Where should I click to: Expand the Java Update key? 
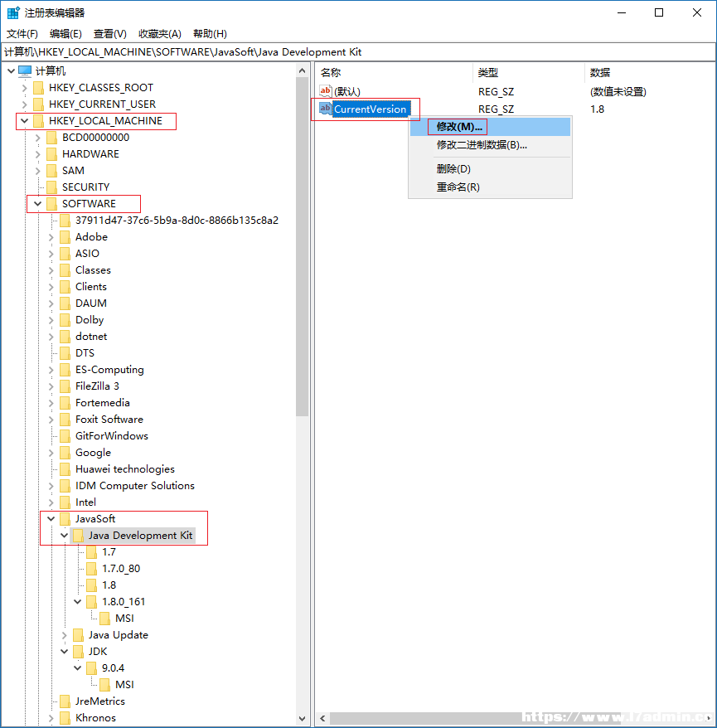pyautogui.click(x=65, y=634)
